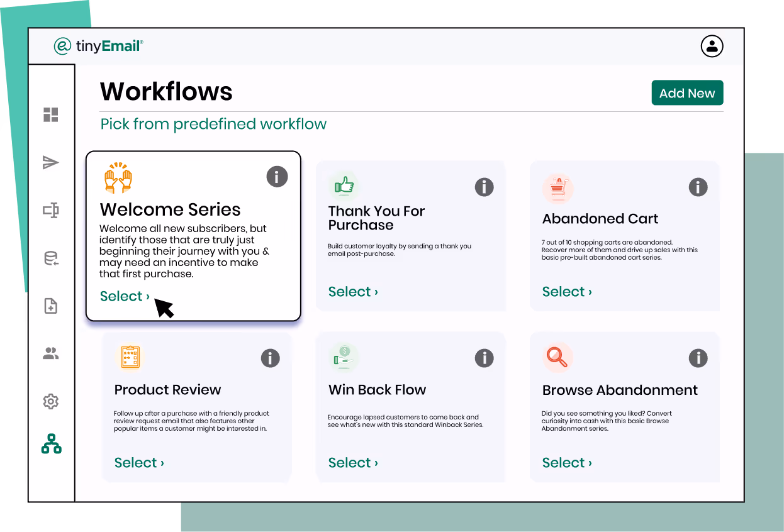
Task: Click the Browse Abandonment magnifier thumbnail
Action: pos(557,357)
